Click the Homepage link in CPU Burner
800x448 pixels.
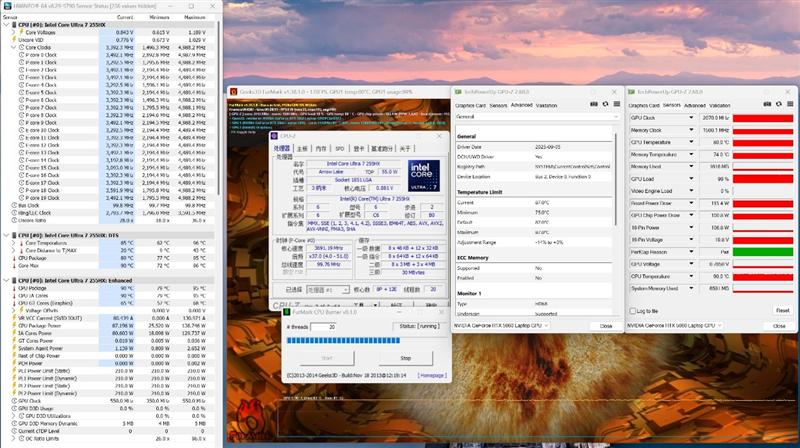pyautogui.click(x=431, y=375)
